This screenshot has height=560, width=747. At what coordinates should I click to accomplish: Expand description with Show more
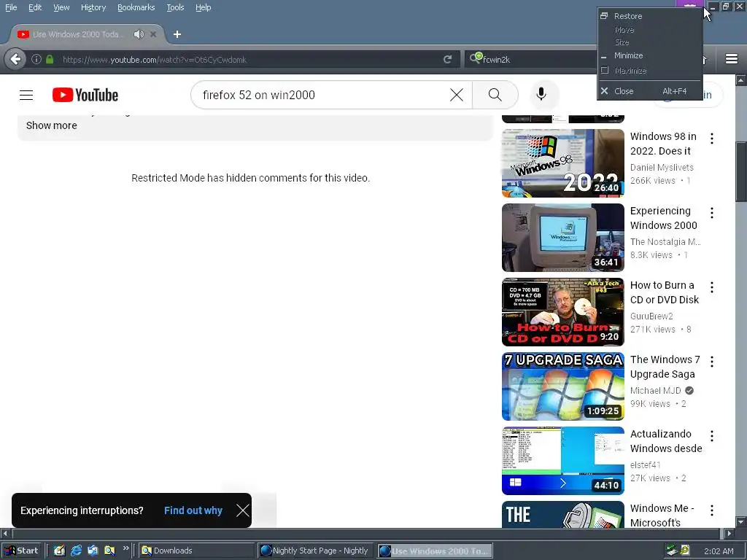coord(52,125)
